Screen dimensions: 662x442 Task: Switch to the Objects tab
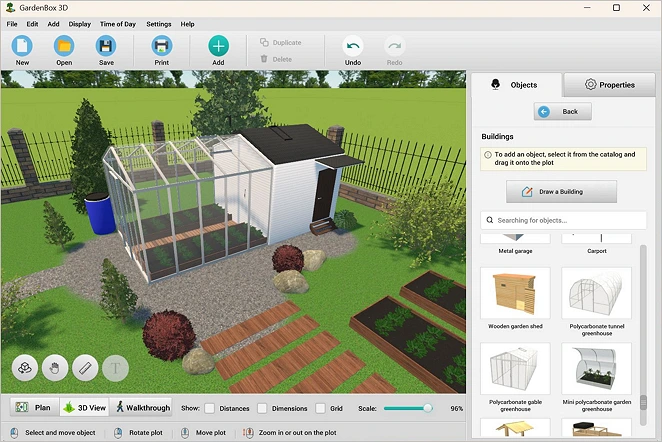click(x=517, y=85)
